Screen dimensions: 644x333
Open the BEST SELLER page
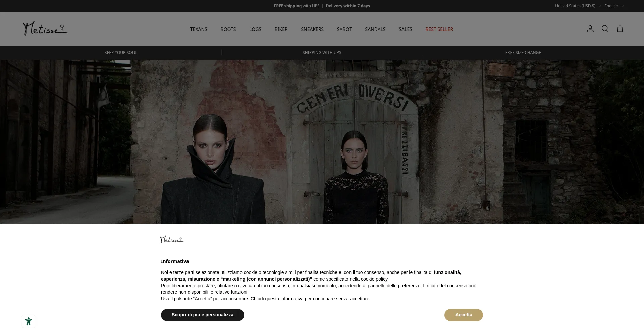click(439, 29)
